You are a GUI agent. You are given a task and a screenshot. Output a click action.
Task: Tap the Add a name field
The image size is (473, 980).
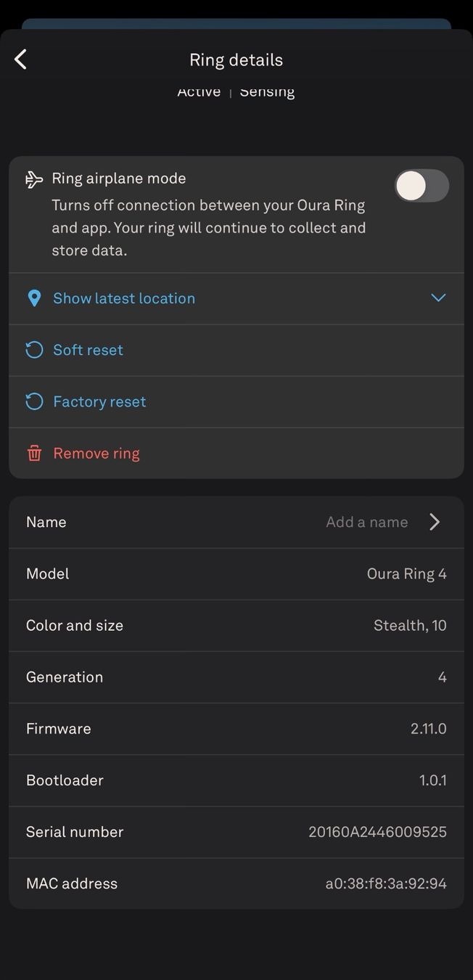pos(367,522)
